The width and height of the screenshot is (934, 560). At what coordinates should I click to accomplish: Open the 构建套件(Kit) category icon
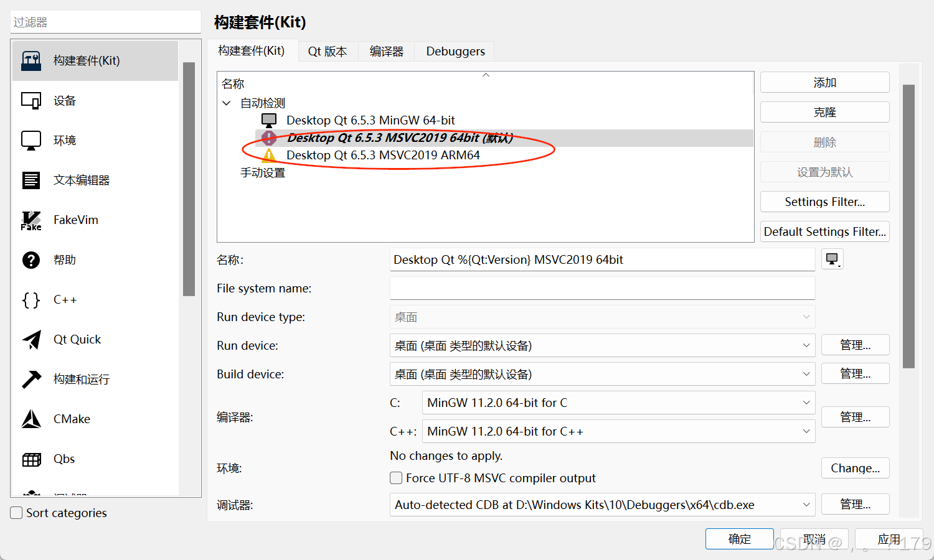31,61
